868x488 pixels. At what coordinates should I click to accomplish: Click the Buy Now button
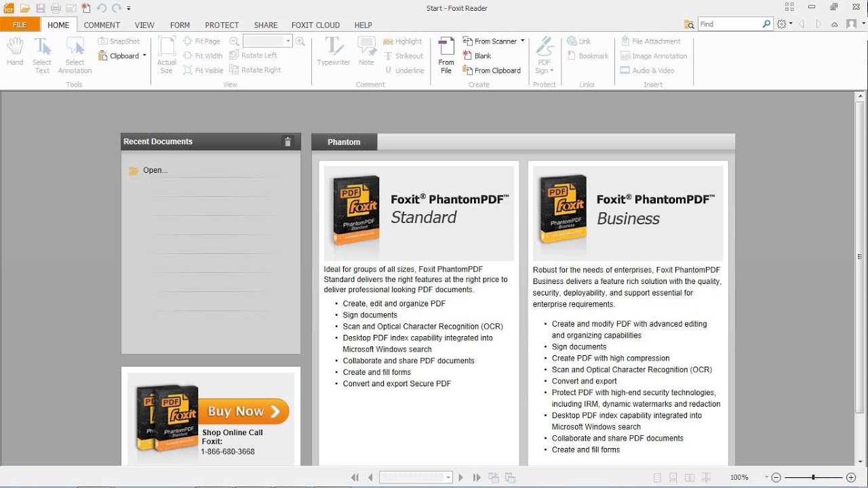[243, 411]
